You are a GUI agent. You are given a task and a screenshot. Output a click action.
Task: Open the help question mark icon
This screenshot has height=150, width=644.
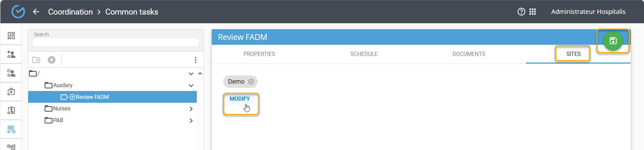point(521,12)
